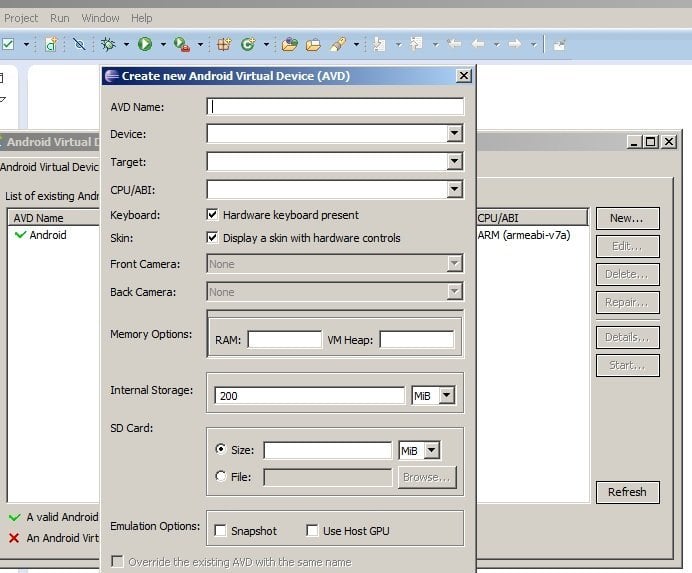Open Internal Storage MiB unit dropdown

pos(447,396)
